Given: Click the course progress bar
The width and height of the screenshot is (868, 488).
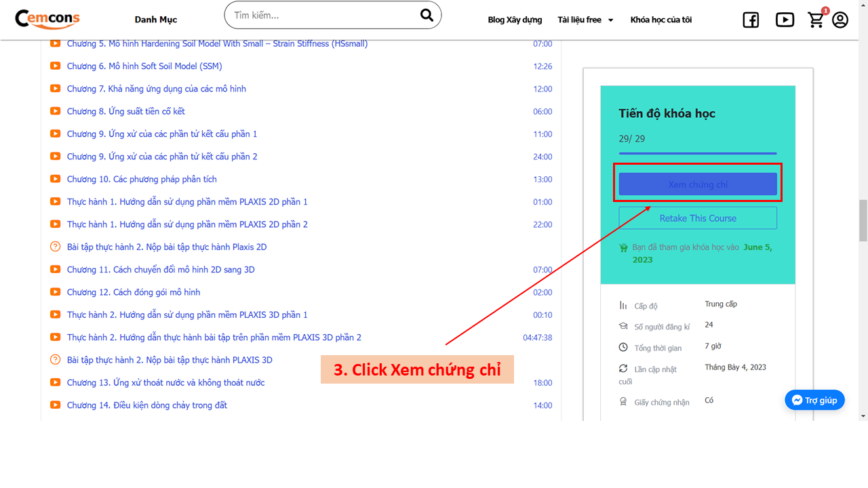Looking at the screenshot, I should [x=698, y=154].
